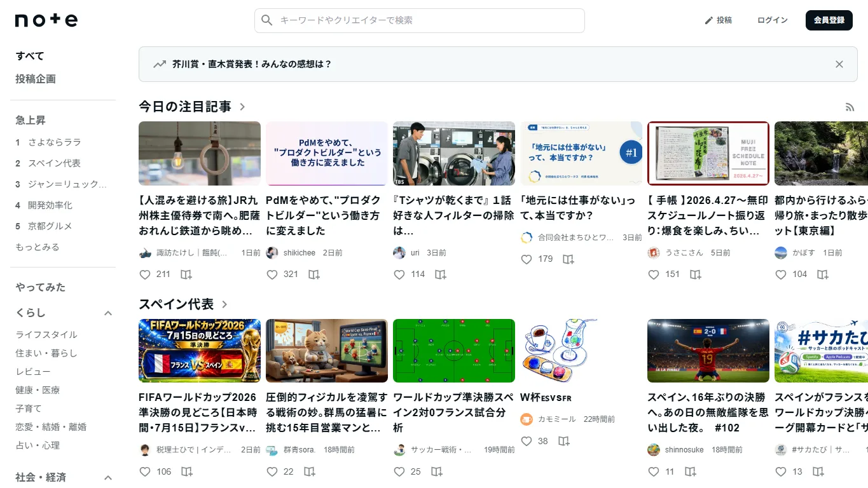Bookmark the 地元には仕事がない article
Screen dimensions: 868x488
click(x=568, y=259)
